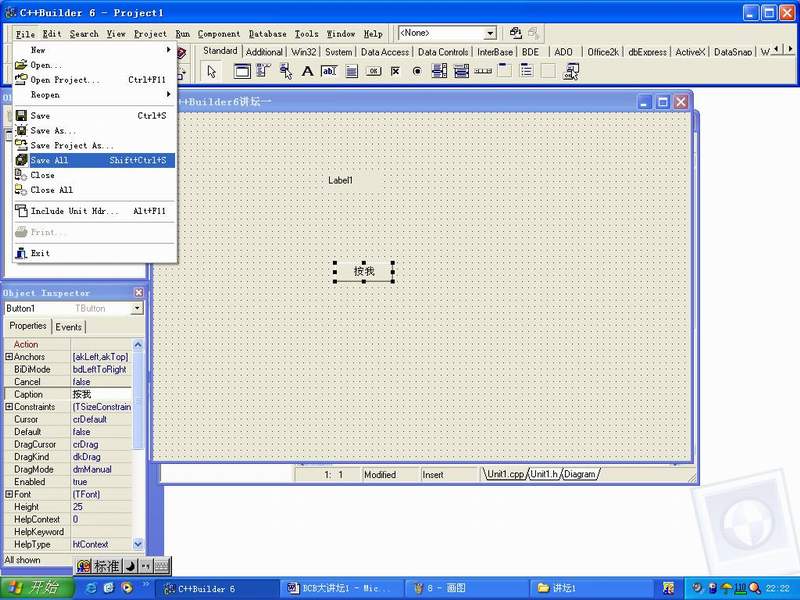Open the Data Controls palette tab
The image size is (800, 600).
coord(443,52)
